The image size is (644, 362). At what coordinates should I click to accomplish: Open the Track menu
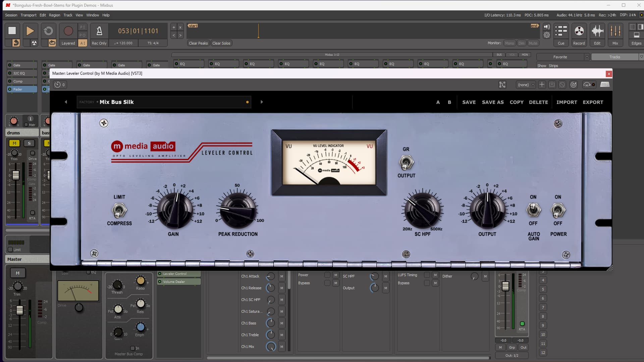[68, 15]
